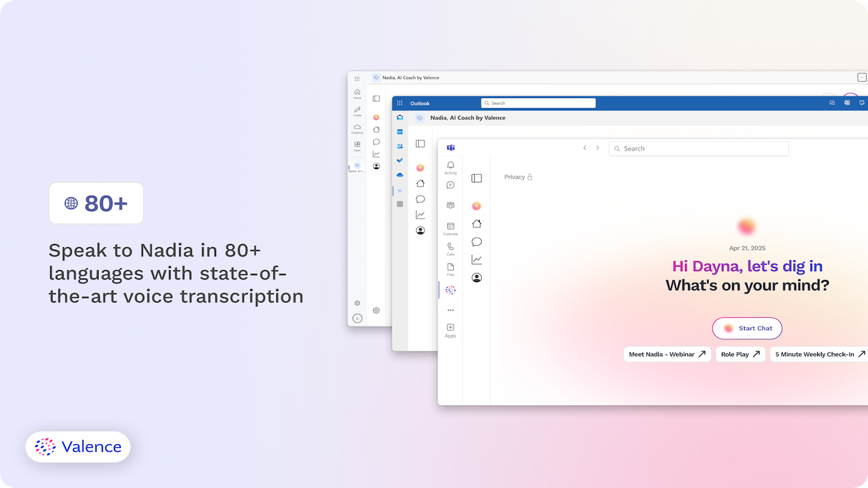This screenshot has width=868, height=488.
Task: Open Calendar in the Teams sidebar
Action: 451,229
